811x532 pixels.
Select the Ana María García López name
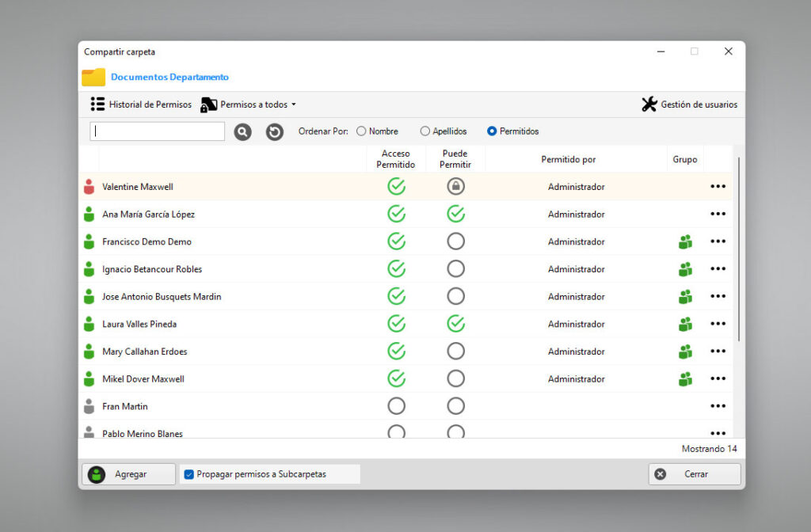coord(148,214)
